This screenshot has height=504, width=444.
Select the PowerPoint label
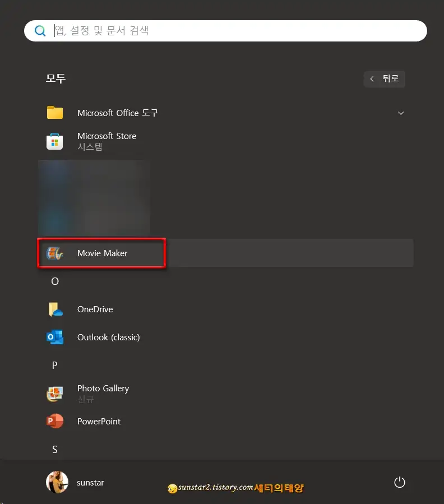point(99,422)
